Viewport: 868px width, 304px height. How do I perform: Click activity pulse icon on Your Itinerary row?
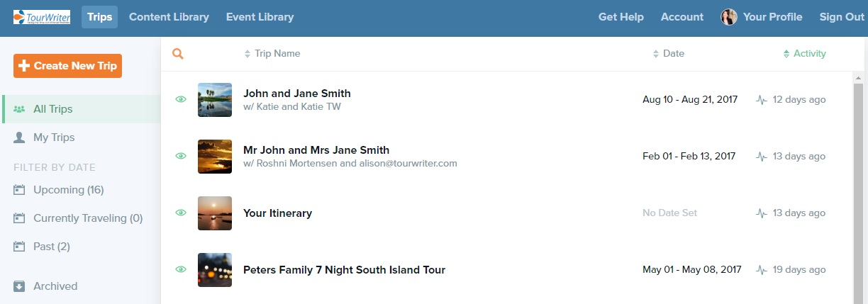pos(762,213)
